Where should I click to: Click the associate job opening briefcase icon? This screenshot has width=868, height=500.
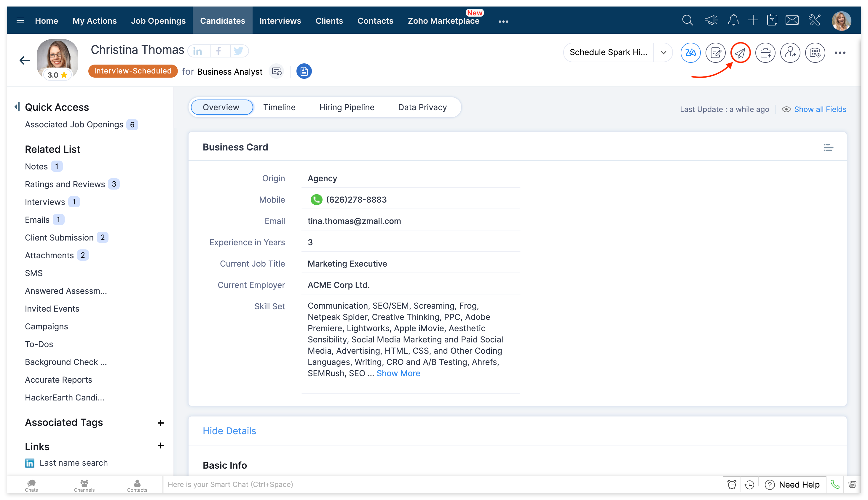click(765, 52)
